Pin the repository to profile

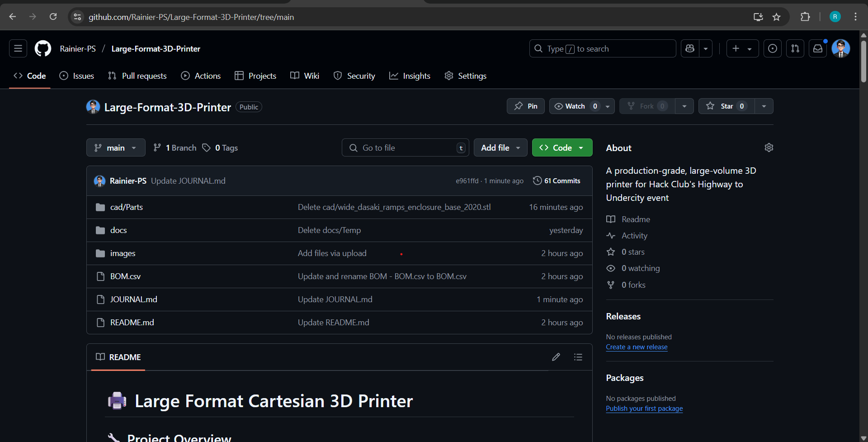(526, 106)
